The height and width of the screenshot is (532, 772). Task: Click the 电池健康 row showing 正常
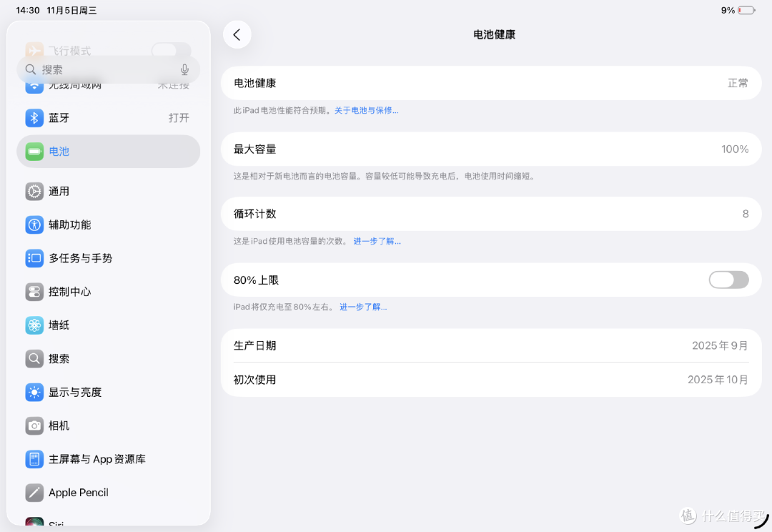point(491,83)
